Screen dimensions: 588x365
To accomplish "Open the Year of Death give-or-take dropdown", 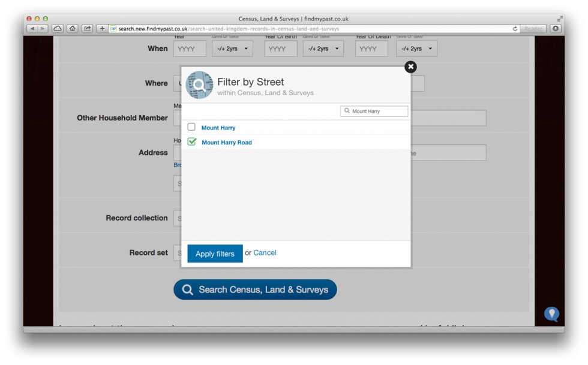I will point(416,49).
